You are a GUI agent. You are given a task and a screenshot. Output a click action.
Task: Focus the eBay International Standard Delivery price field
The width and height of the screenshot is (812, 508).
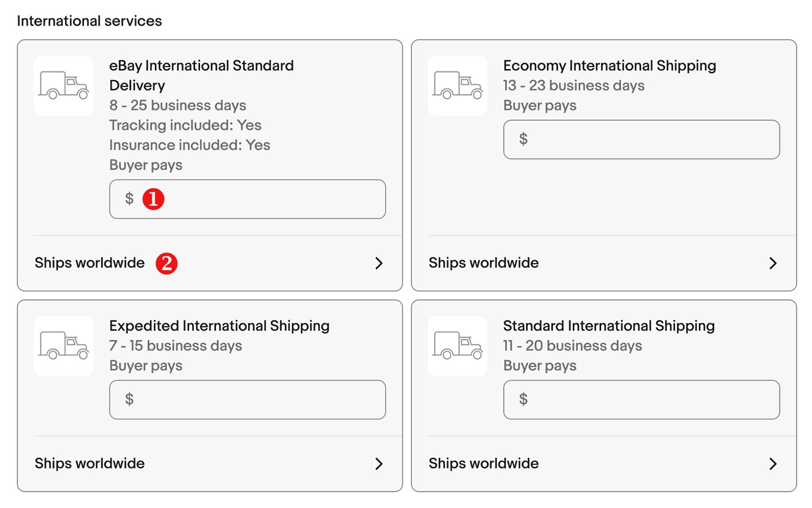pyautogui.click(x=248, y=199)
